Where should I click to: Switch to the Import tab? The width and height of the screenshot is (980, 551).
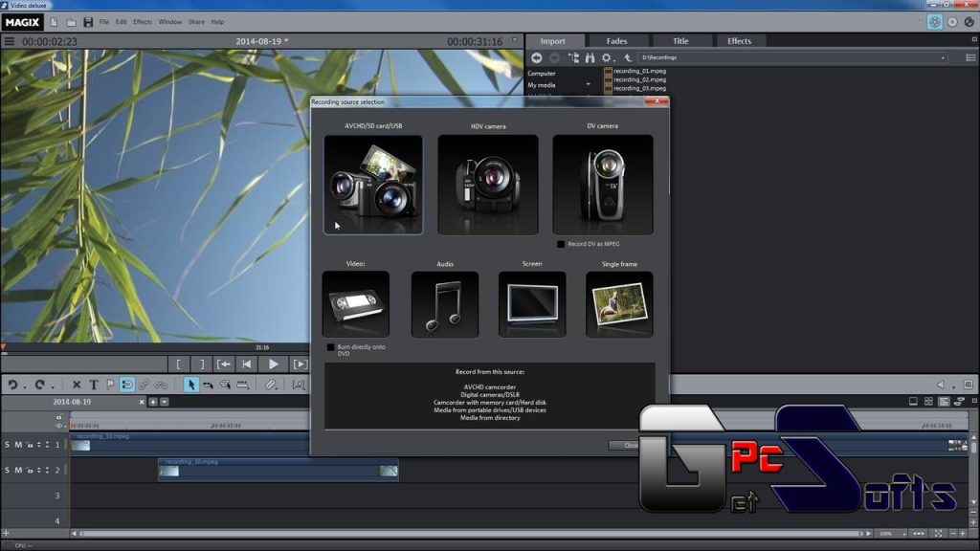tap(552, 41)
